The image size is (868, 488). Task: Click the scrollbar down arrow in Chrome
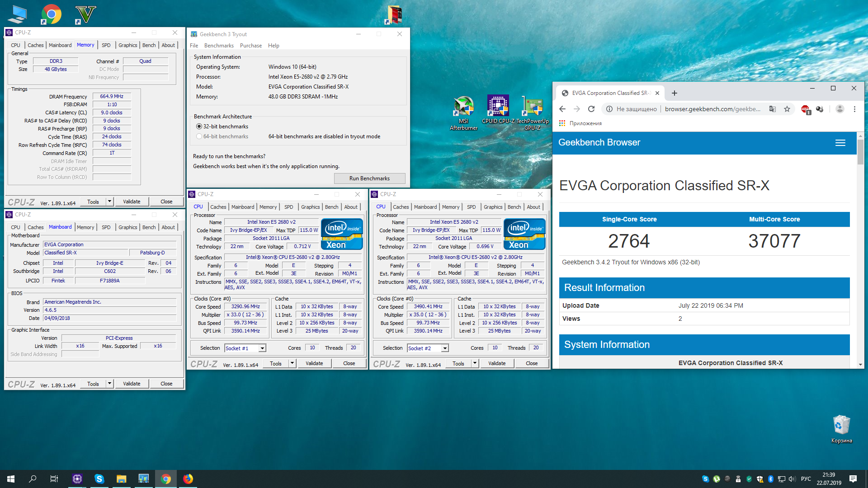(x=860, y=365)
